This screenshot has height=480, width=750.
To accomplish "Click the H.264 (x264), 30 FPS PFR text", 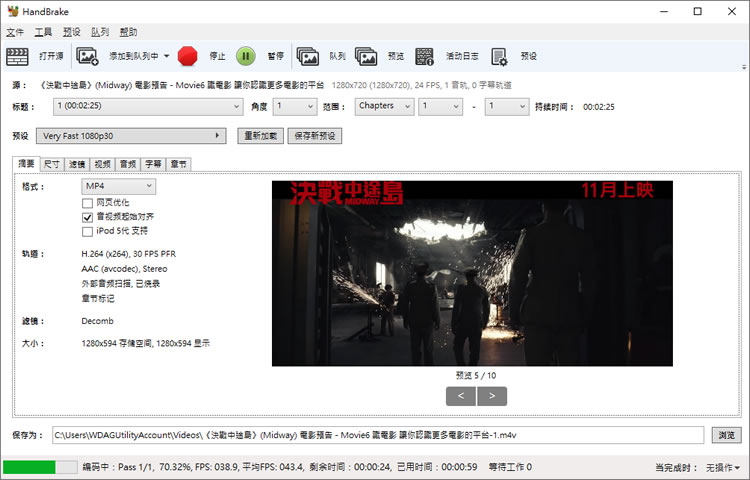I will 129,254.
